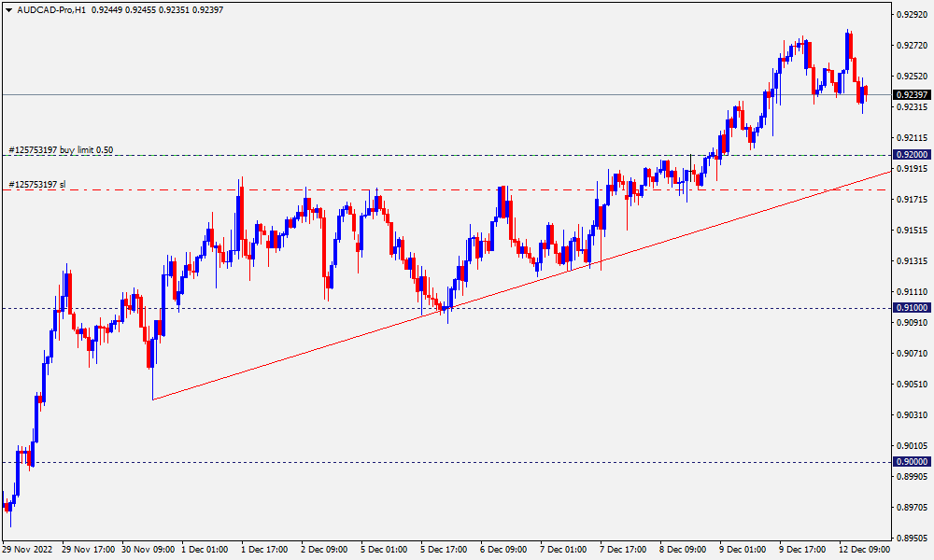
Task: Click the 0.91110 price scale value
Action: 912,292
